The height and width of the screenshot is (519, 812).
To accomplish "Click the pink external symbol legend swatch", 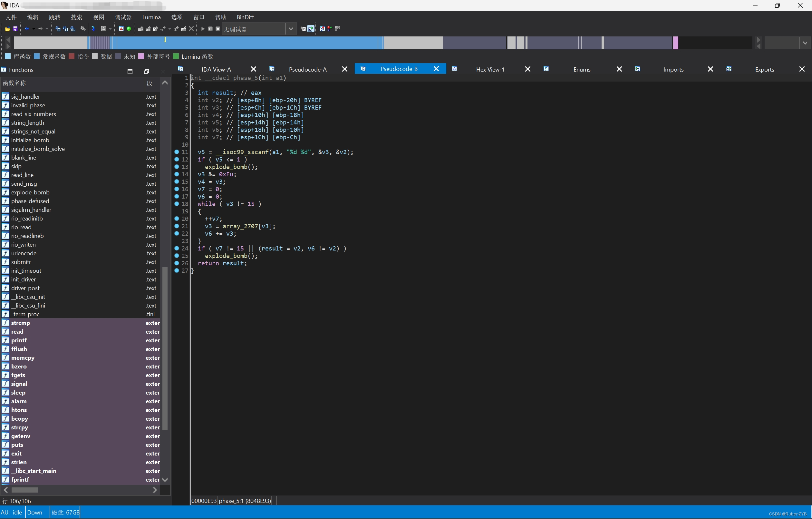I will (141, 56).
